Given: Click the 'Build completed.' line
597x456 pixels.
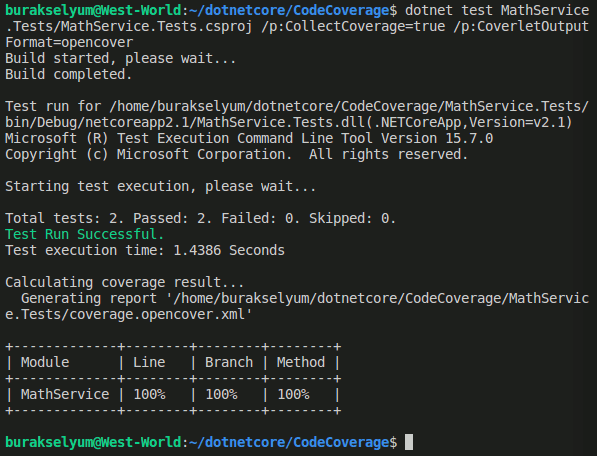Looking at the screenshot, I should pyautogui.click(x=69, y=74).
